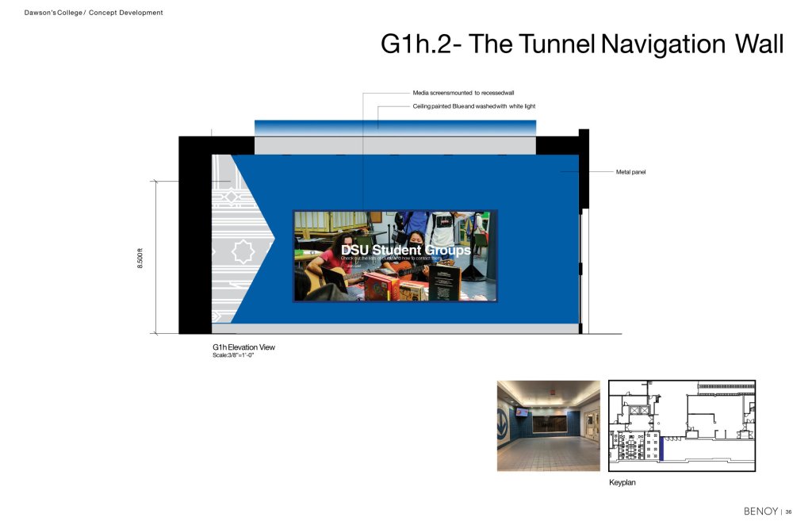Click the DSU Student Groups media screen

(396, 255)
